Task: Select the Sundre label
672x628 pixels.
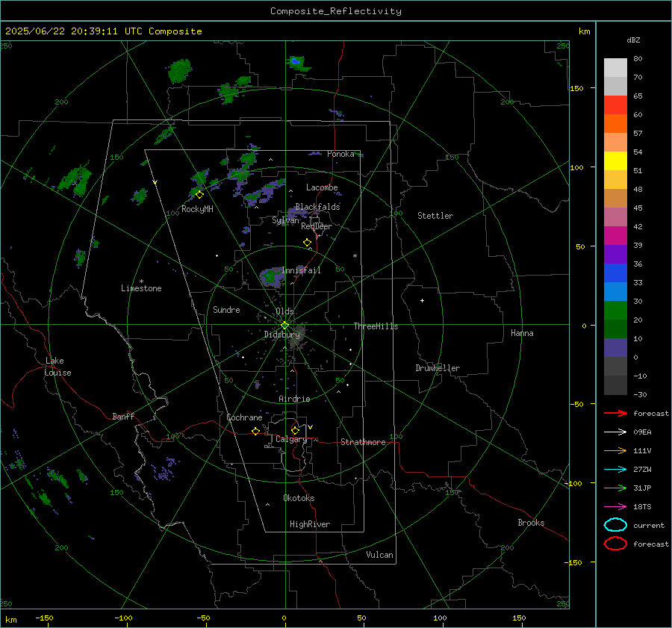Action: pos(226,309)
